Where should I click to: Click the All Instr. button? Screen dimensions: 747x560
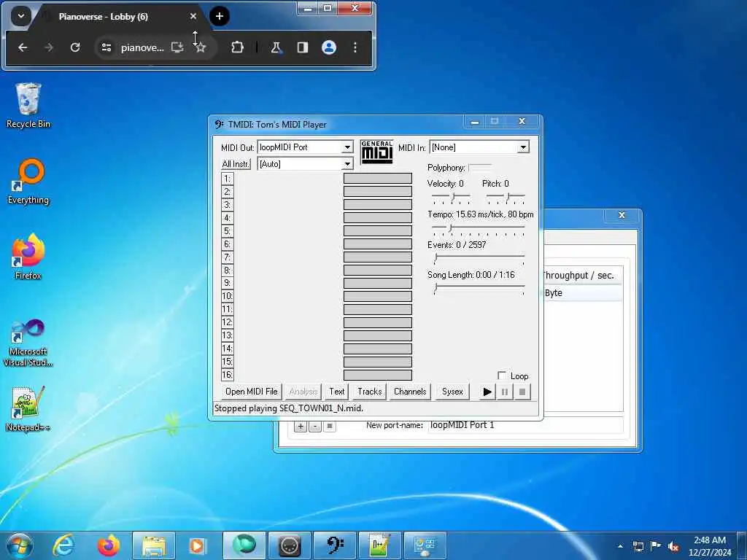(x=236, y=164)
